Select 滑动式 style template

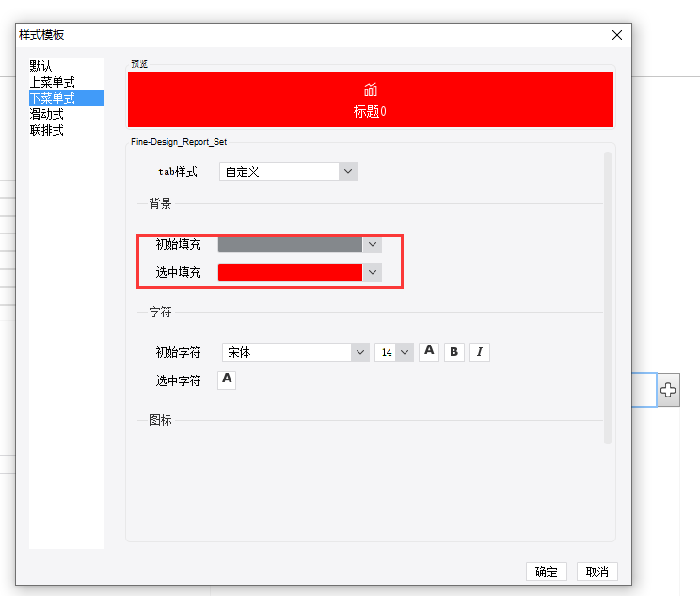(67, 114)
